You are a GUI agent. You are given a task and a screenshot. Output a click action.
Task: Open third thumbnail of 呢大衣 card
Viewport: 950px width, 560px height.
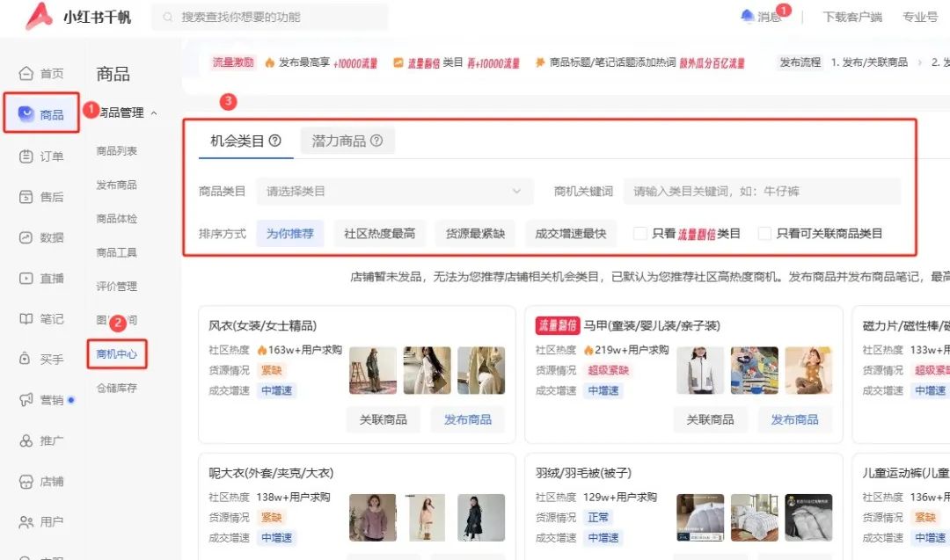(481, 518)
